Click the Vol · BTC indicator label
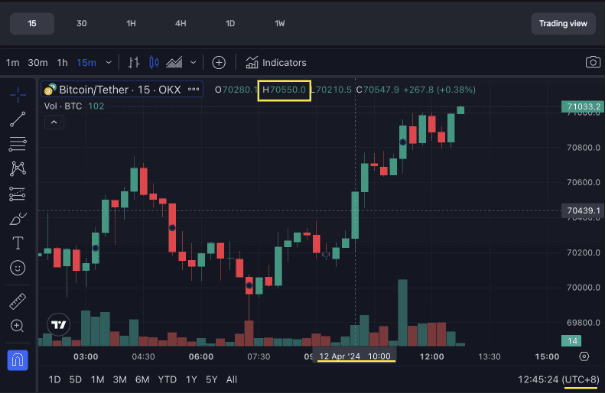The image size is (606, 393). pos(63,106)
